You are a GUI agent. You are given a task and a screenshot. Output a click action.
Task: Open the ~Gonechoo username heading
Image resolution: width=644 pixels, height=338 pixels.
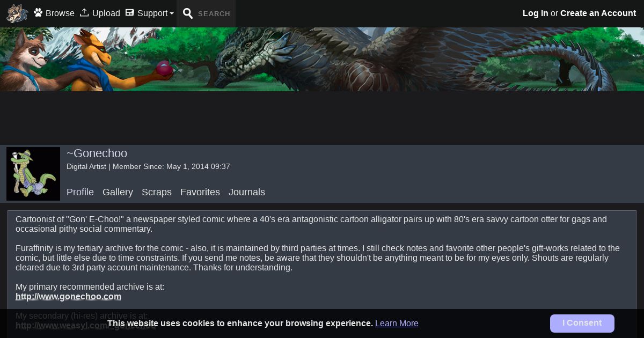pos(97,153)
